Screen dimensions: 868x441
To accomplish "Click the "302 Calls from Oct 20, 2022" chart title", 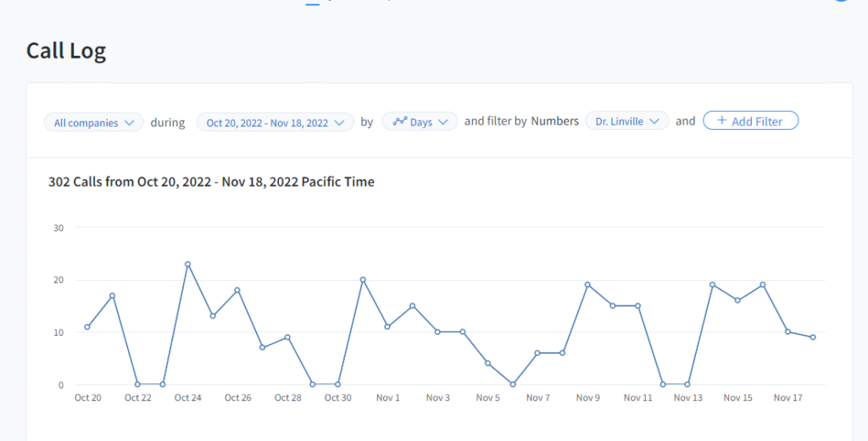I will (x=211, y=181).
